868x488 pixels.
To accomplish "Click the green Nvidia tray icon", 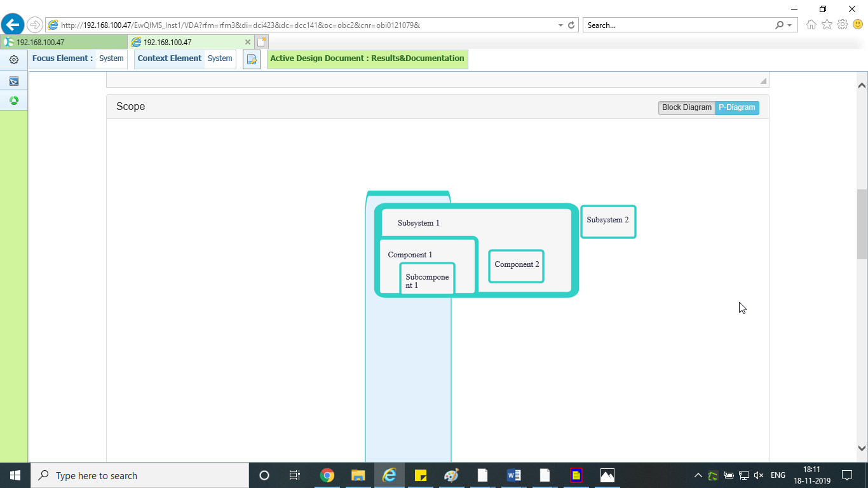I will 714,475.
